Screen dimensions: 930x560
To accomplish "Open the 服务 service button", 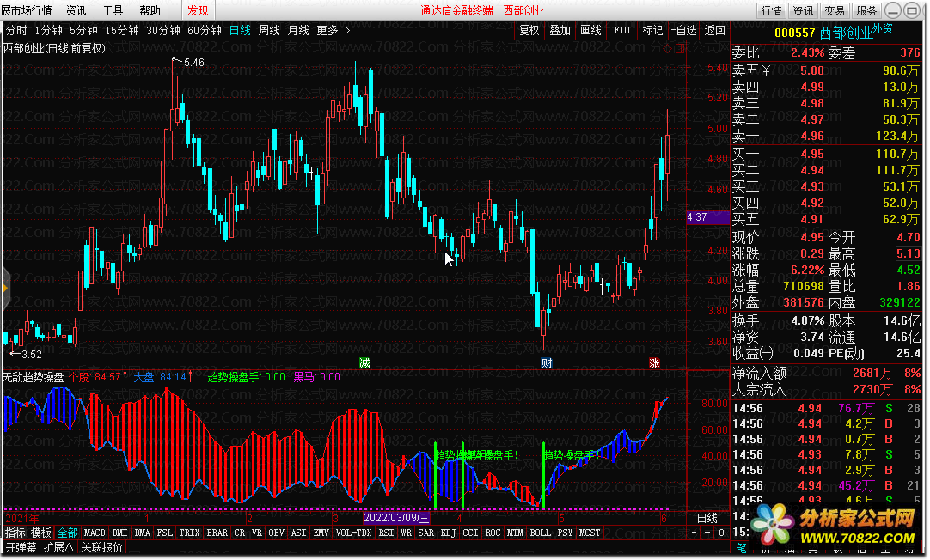I will point(866,10).
